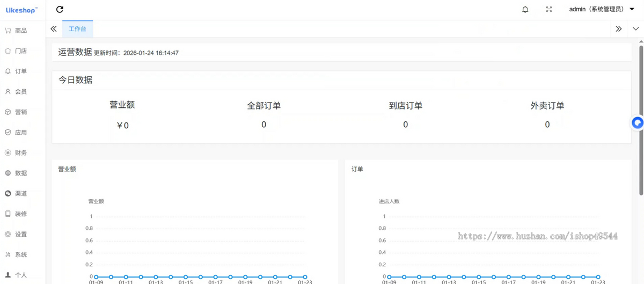
Task: Open the 数据 globe icon
Action: 8,173
